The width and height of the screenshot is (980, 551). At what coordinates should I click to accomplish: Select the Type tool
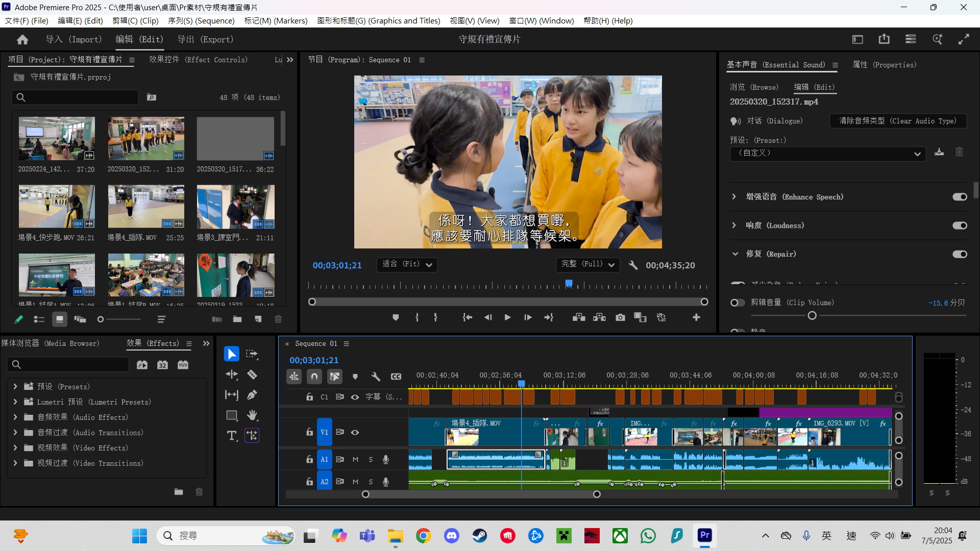point(231,436)
